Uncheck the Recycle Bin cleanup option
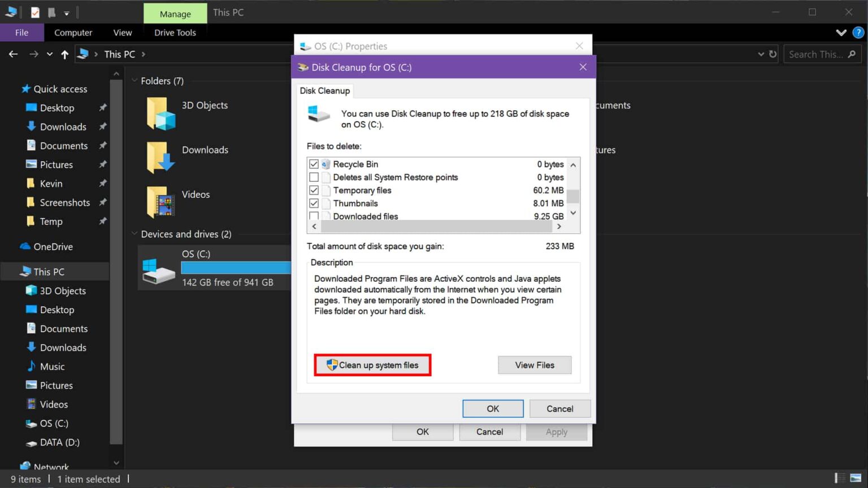This screenshot has width=868, height=488. pyautogui.click(x=314, y=164)
